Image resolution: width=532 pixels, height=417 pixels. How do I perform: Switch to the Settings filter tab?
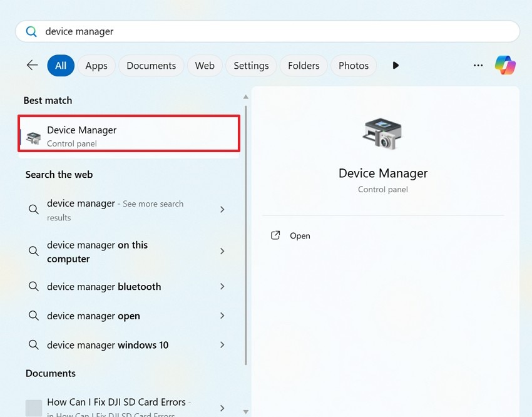click(251, 65)
